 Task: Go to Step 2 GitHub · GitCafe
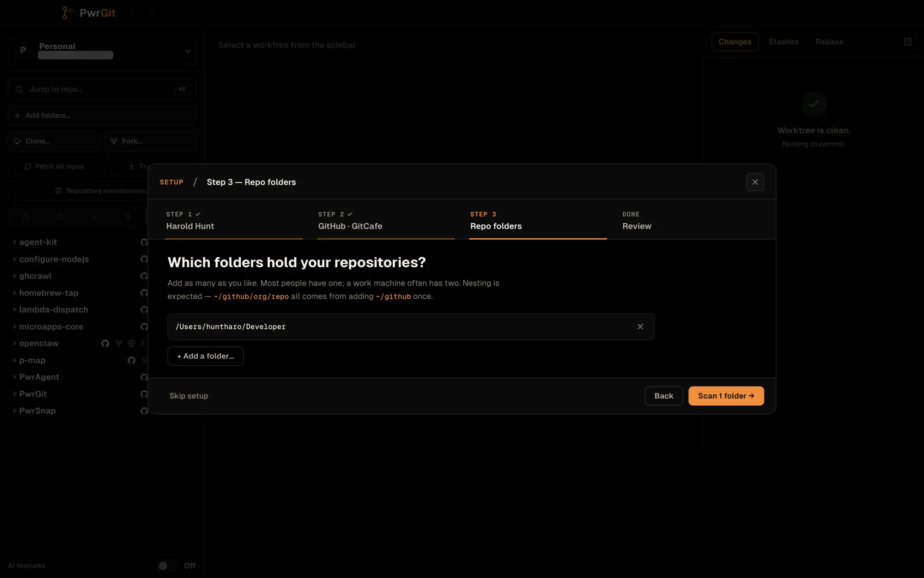[386, 221]
